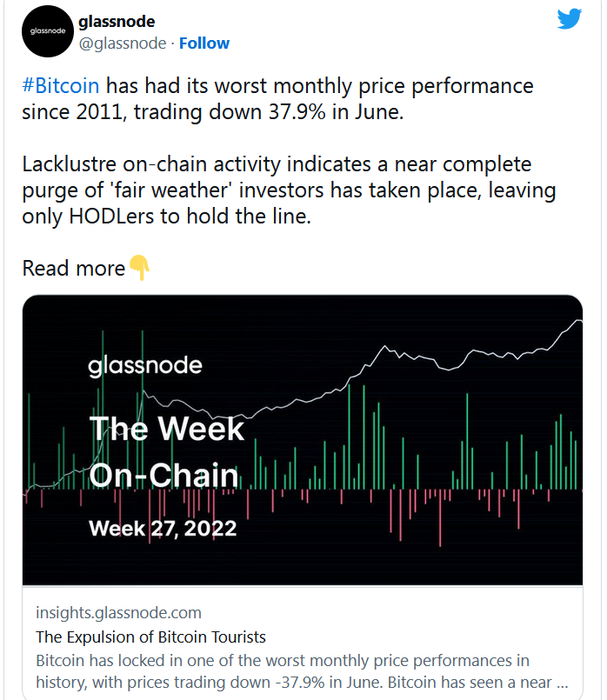This screenshot has height=700, width=607.
Task: Open The Expulsion of Bitcoin Tourists article
Action: point(150,637)
